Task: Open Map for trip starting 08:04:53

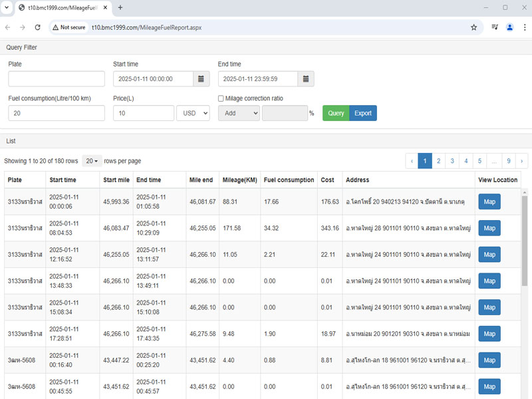Action: click(x=489, y=228)
